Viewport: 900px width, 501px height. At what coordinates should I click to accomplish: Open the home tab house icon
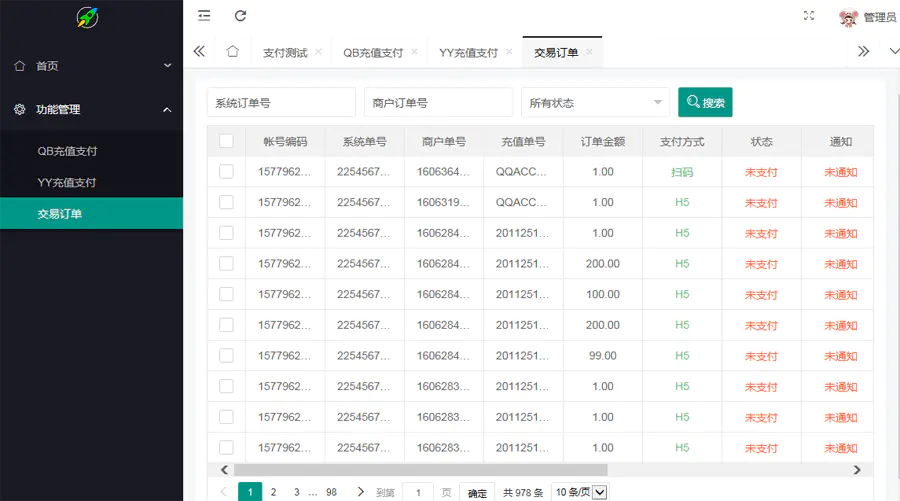pos(232,52)
